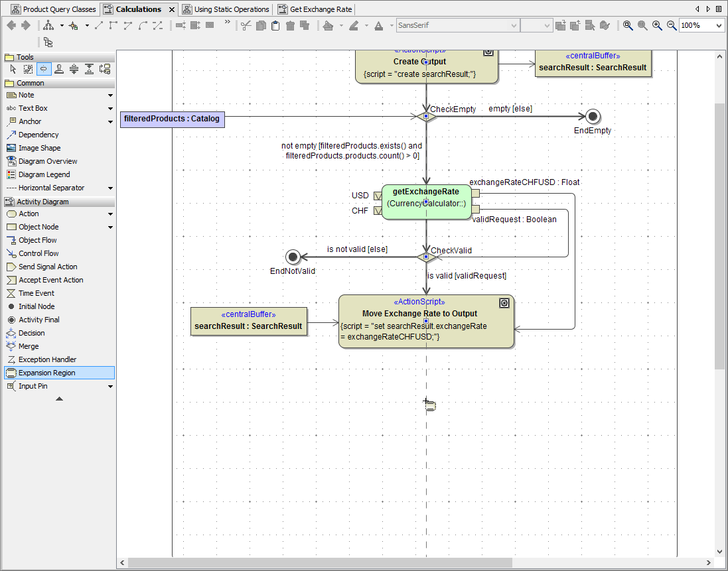This screenshot has width=728, height=571.
Task: Click the Zoom In magnifier icon
Action: tap(657, 25)
